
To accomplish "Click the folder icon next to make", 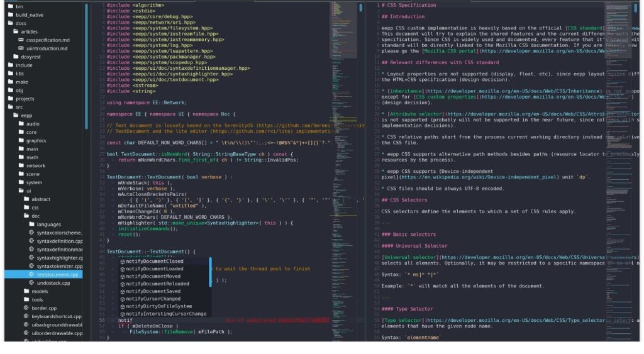I will click(x=11, y=82).
